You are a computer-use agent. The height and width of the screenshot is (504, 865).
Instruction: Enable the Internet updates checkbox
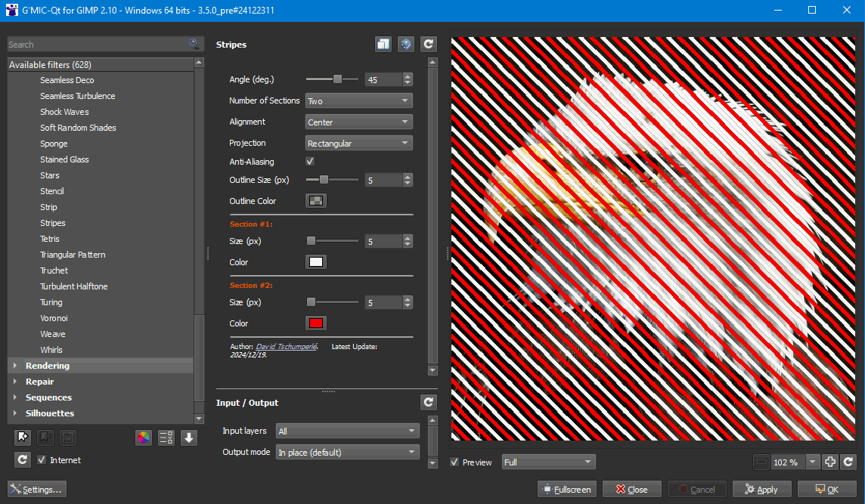coord(42,460)
